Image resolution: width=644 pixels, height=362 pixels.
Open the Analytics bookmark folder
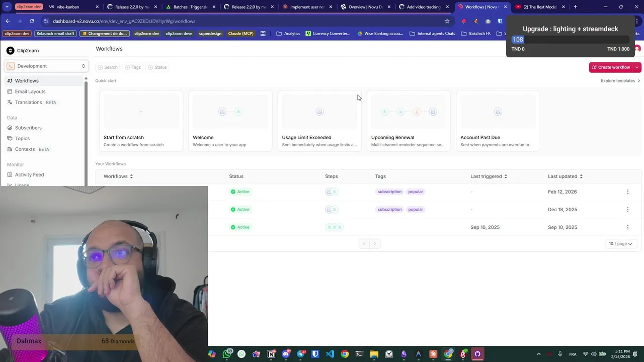point(288,34)
